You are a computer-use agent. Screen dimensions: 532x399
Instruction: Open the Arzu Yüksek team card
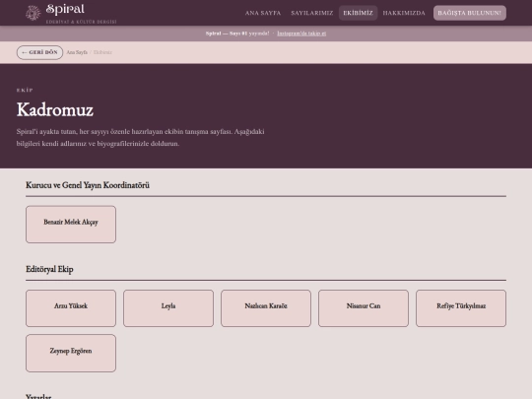pos(71,308)
